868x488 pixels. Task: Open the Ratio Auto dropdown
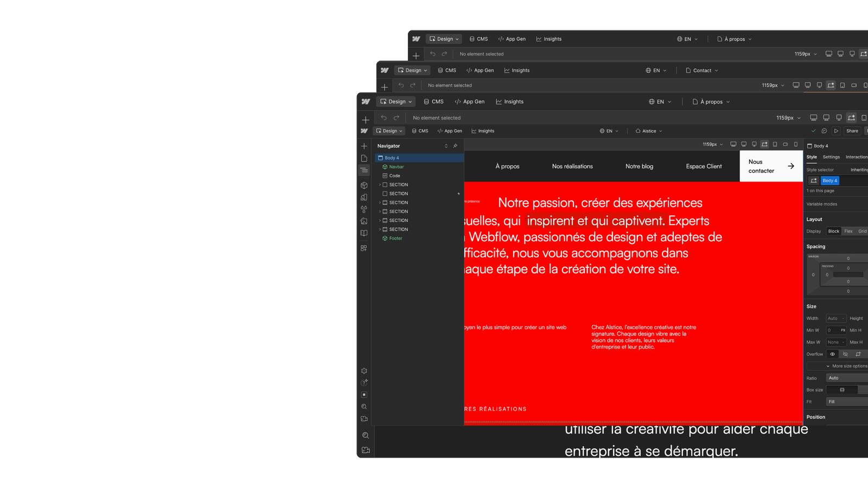click(847, 378)
